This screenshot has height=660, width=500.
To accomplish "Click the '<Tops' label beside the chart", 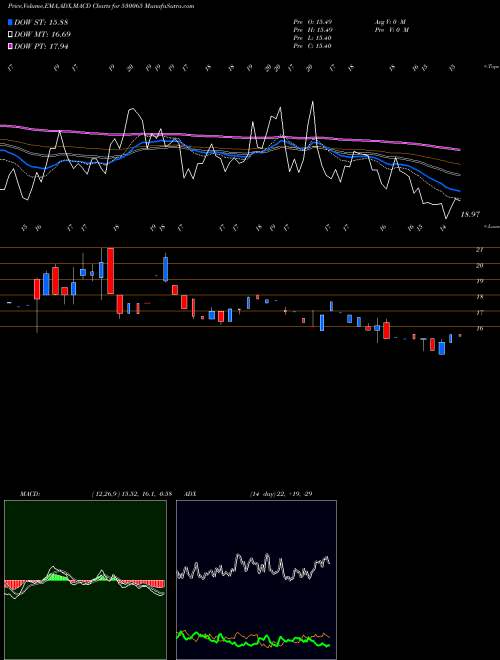I will [x=491, y=67].
